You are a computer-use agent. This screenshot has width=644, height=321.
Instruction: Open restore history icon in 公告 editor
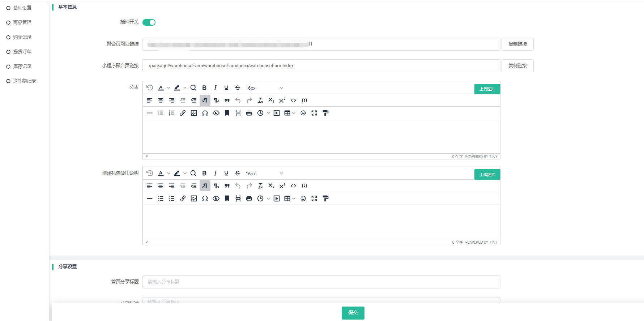[x=150, y=88]
